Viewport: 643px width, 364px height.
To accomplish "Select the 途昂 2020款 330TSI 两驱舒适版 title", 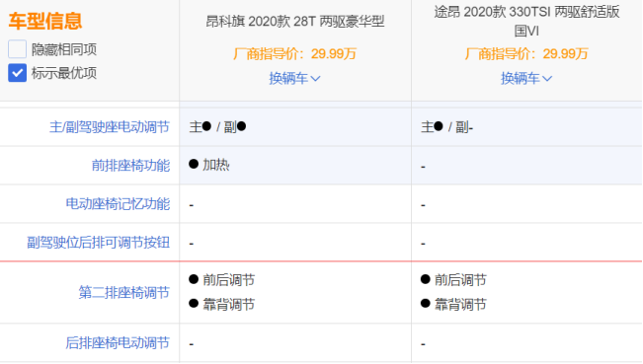I will (526, 22).
